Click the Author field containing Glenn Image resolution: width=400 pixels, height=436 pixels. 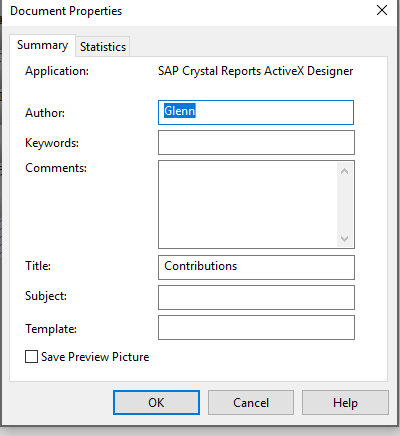click(x=256, y=112)
